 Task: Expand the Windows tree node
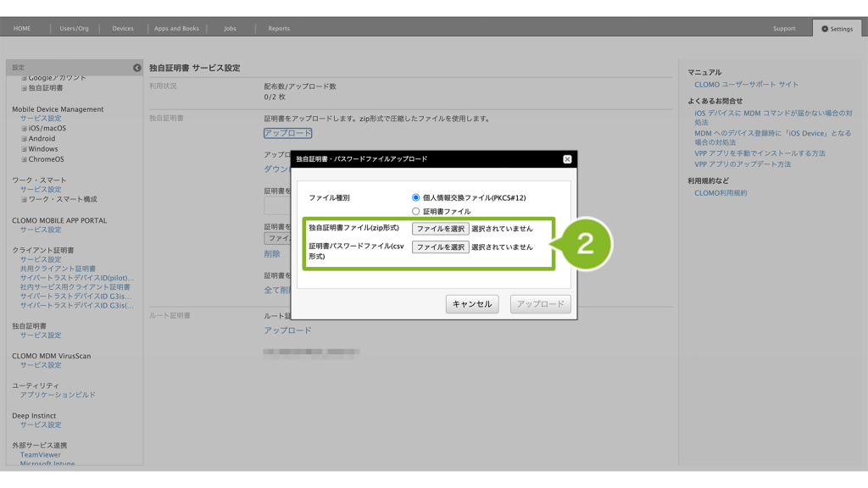pyautogui.click(x=25, y=149)
